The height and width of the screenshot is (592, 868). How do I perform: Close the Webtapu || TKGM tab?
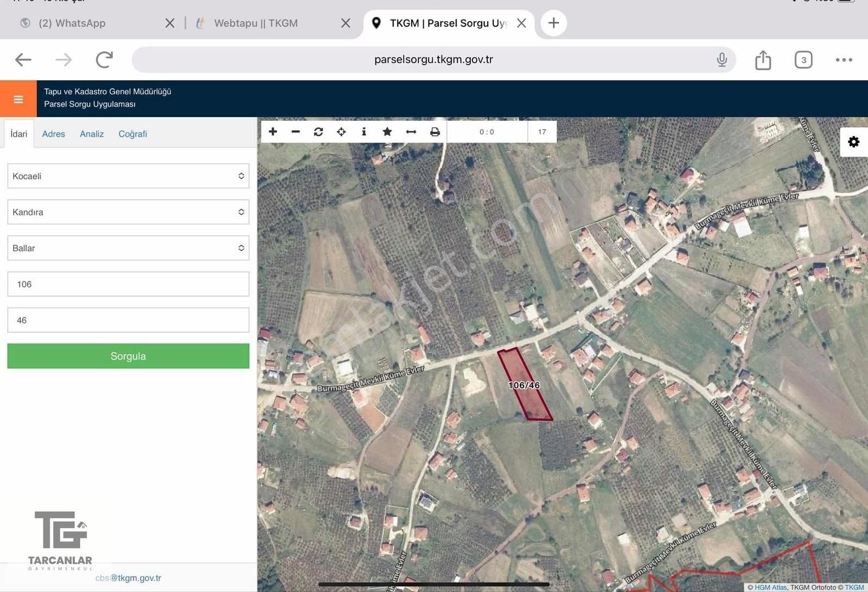[346, 23]
